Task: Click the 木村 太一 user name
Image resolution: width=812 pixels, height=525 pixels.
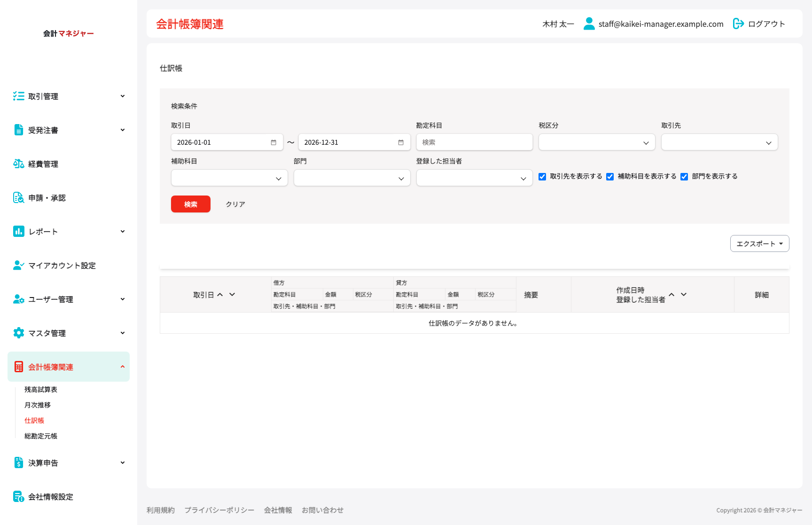Action: pyautogui.click(x=558, y=24)
